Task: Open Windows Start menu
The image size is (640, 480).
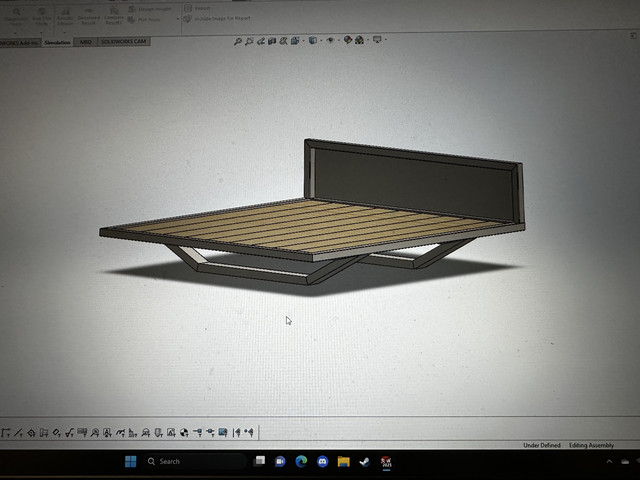Action: pyautogui.click(x=131, y=462)
